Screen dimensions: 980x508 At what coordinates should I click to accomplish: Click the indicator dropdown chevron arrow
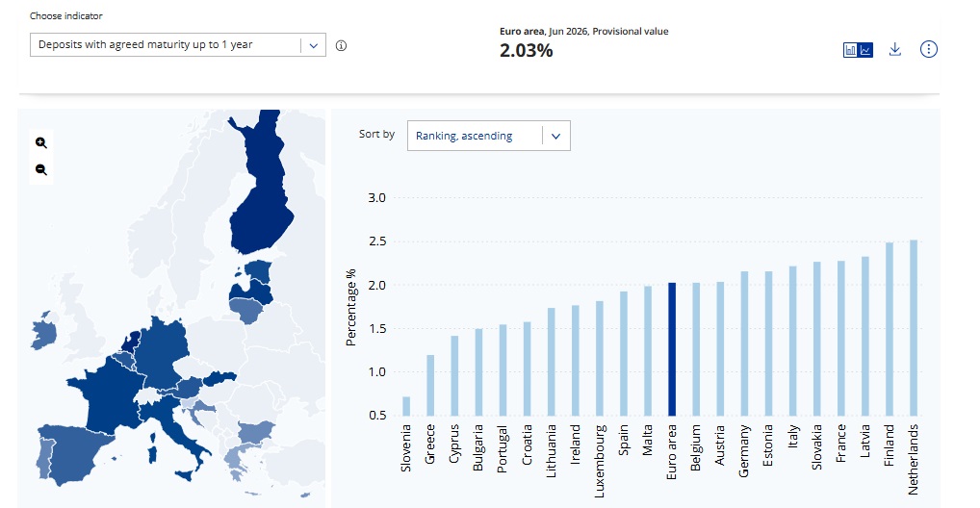coord(314,45)
